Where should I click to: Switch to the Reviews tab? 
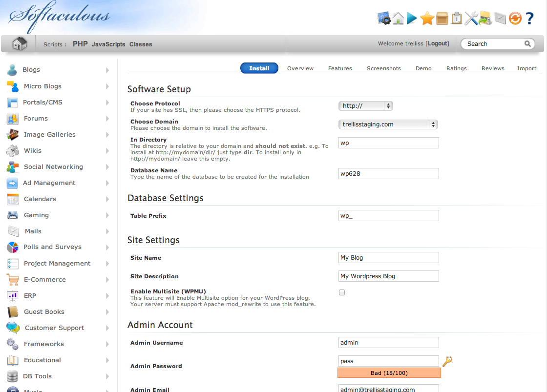493,68
